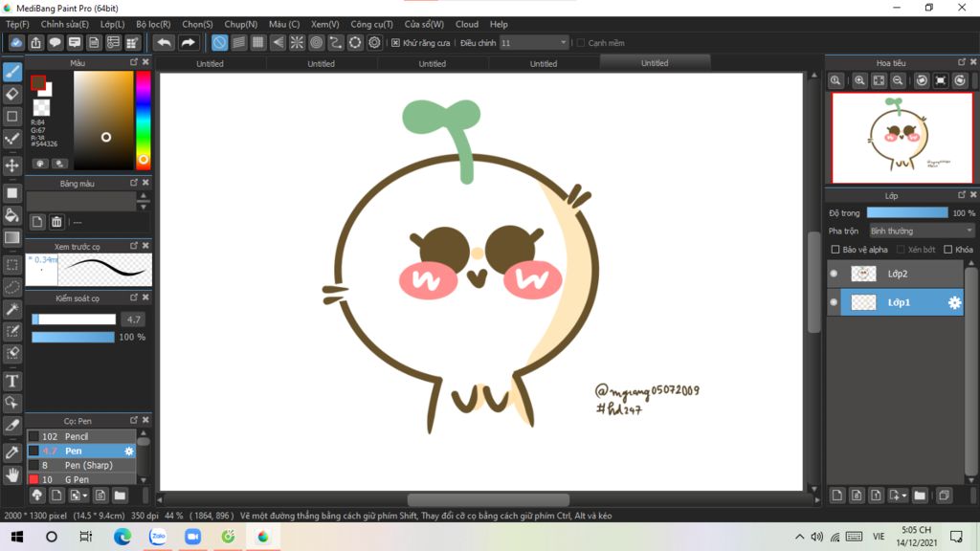Click the hue spectrum bar

144,120
